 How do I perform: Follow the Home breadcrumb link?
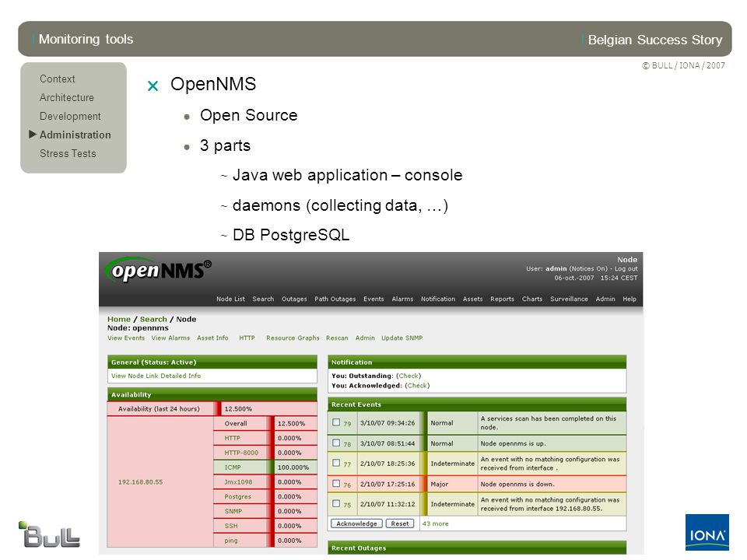coord(118,319)
